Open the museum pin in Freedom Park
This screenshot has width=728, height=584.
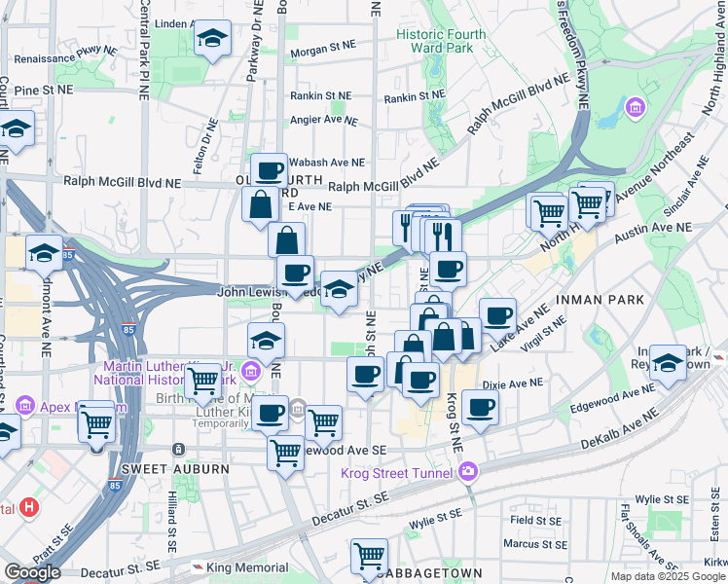[x=636, y=108]
